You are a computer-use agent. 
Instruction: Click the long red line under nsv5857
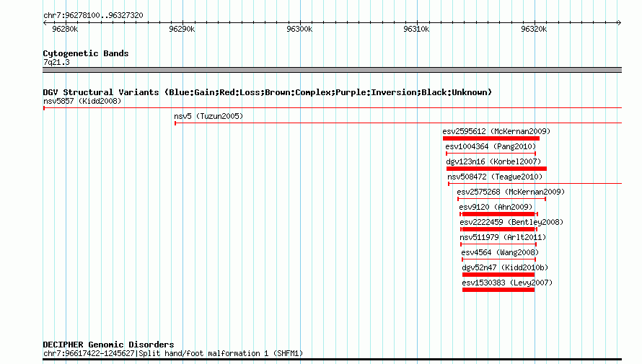click(333, 108)
